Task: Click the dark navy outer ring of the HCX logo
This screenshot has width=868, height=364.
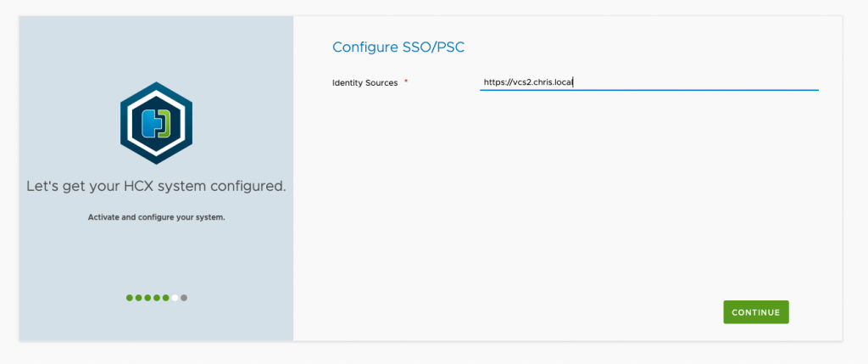Action: point(125,123)
